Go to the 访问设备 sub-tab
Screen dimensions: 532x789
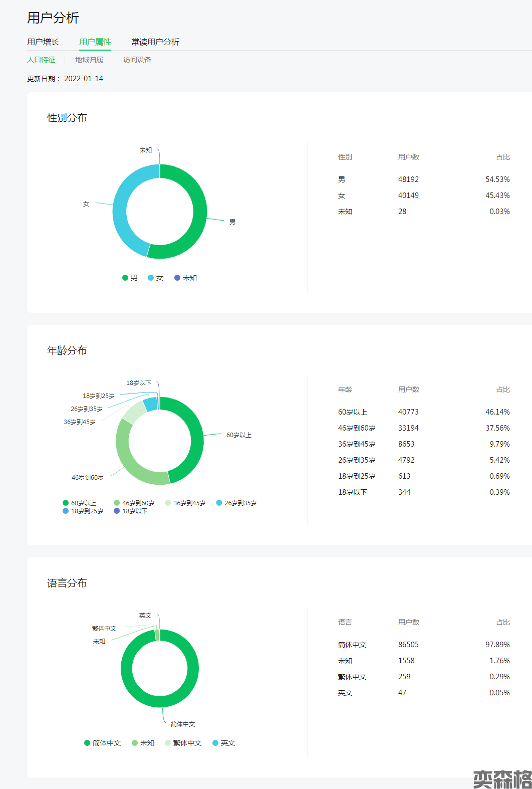pyautogui.click(x=137, y=60)
